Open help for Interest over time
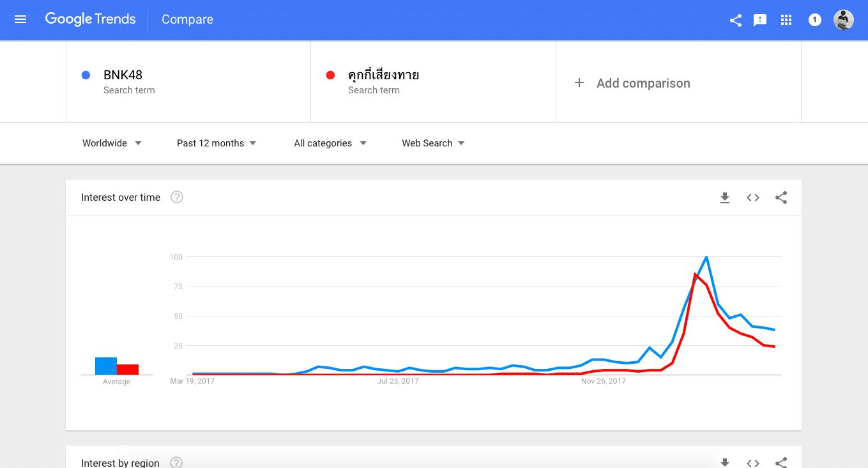Screen dimensions: 868x468 click(177, 198)
